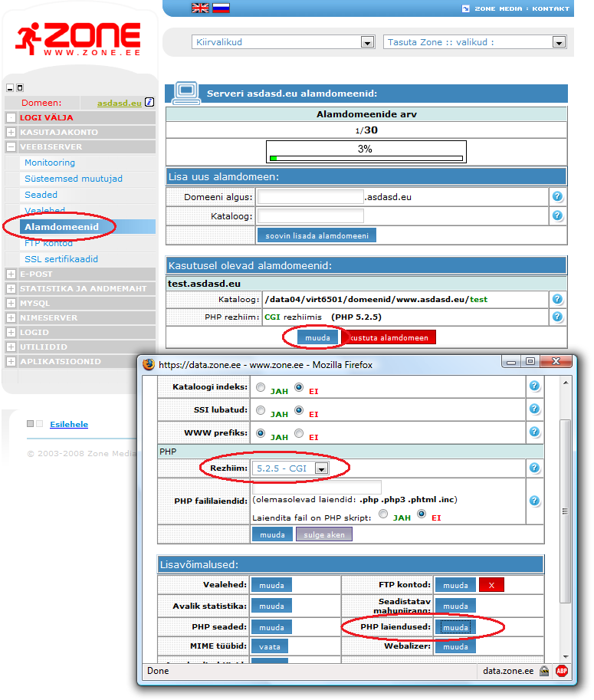Click kustuta alamdomeen button
The width and height of the screenshot is (594, 700).
point(389,337)
